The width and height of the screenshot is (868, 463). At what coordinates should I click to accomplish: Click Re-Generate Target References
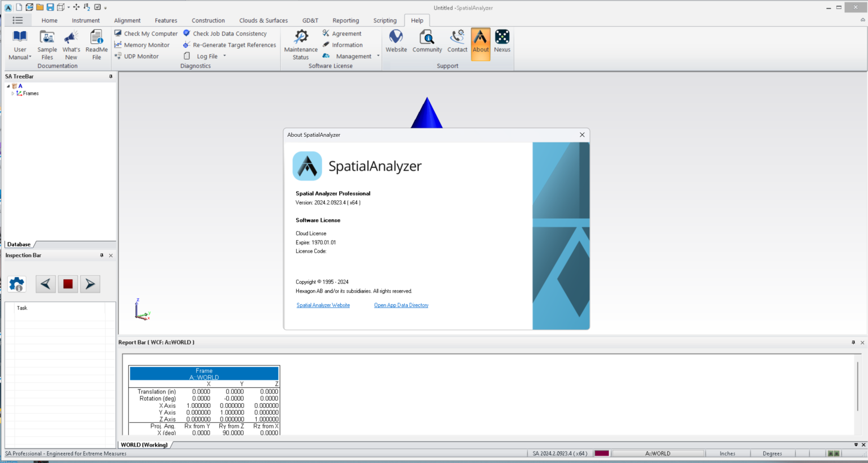(x=229, y=45)
